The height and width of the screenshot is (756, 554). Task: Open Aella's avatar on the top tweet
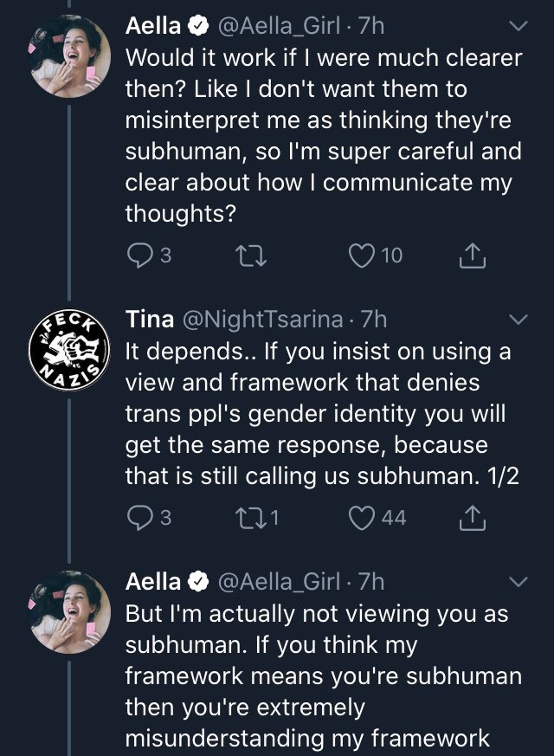[69, 56]
